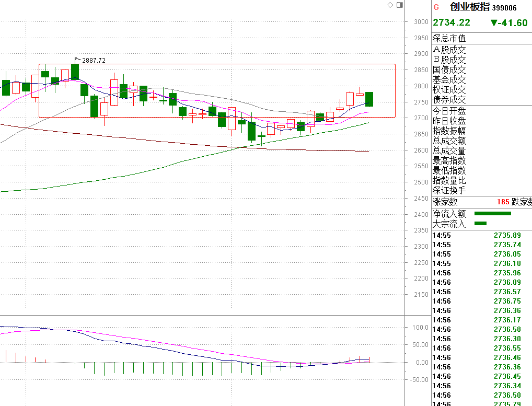
Task: Select the tick row with price 2736.17
Action: pos(482,320)
